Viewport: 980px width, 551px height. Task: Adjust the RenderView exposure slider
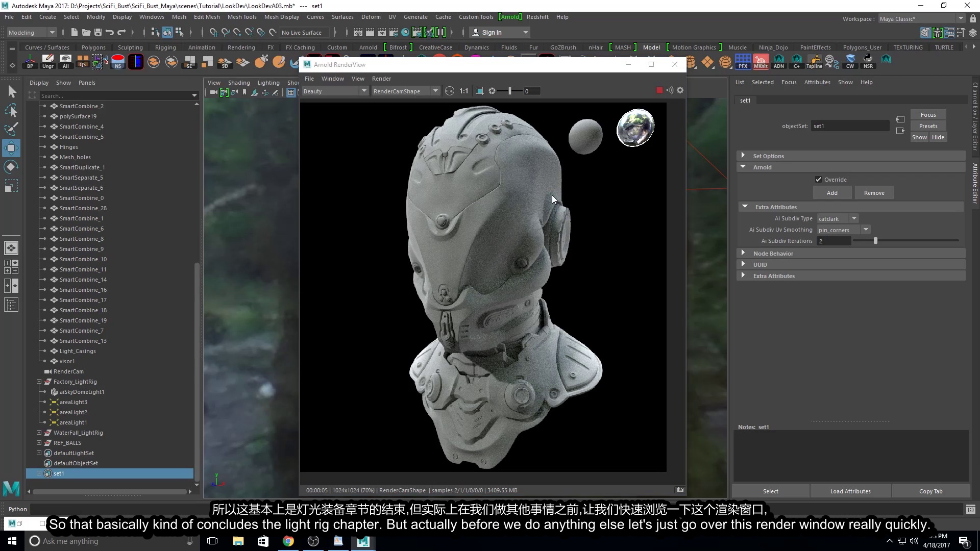(509, 91)
